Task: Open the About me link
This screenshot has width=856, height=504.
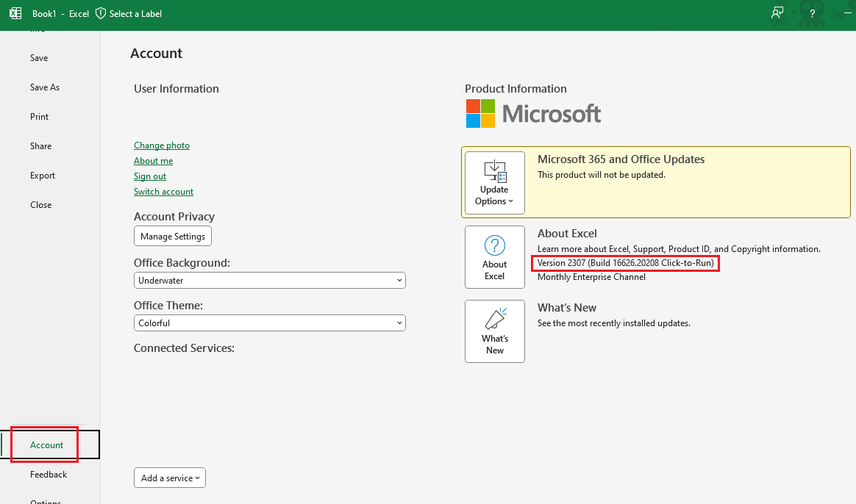Action: coord(154,161)
